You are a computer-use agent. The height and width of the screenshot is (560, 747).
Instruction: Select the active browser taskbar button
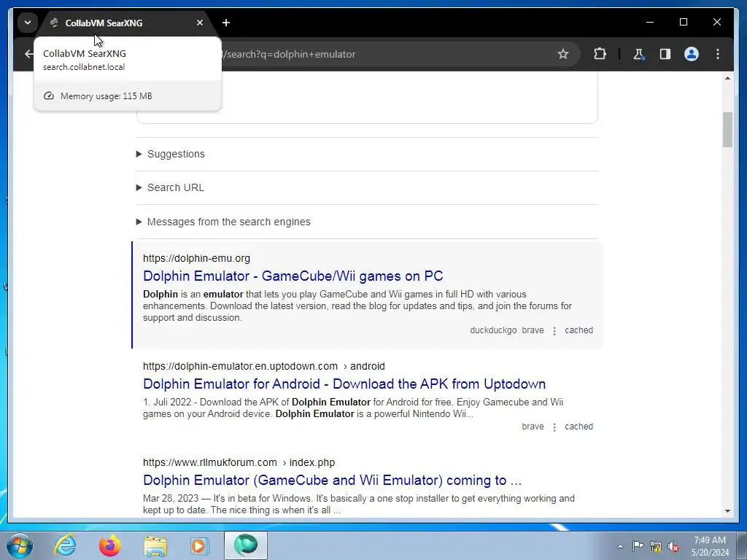[x=246, y=545]
